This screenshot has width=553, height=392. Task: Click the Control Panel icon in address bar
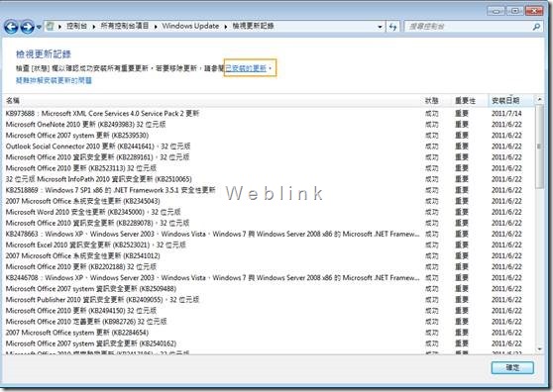tap(51, 26)
